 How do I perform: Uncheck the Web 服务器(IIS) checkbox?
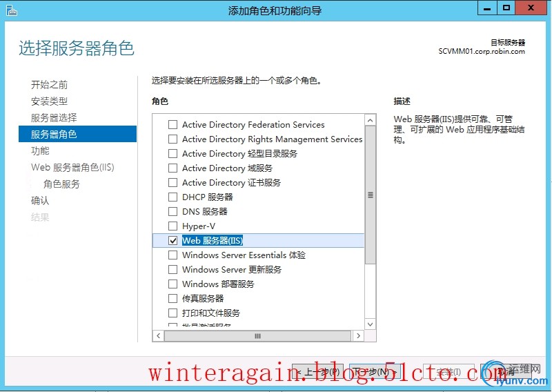[x=173, y=241]
